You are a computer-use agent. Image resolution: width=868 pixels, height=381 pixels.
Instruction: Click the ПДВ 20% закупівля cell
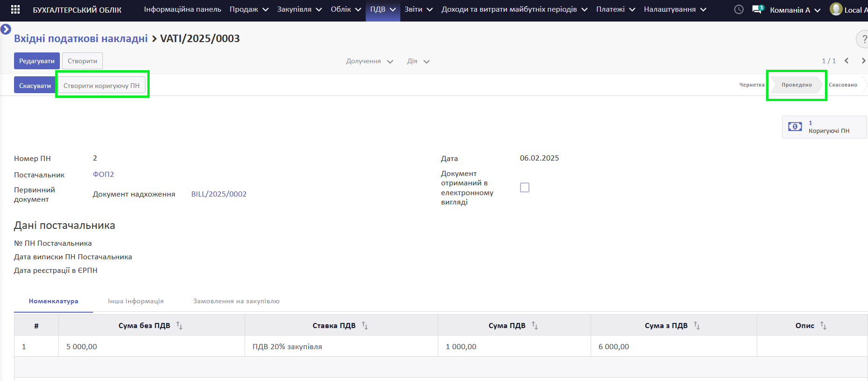(341, 346)
